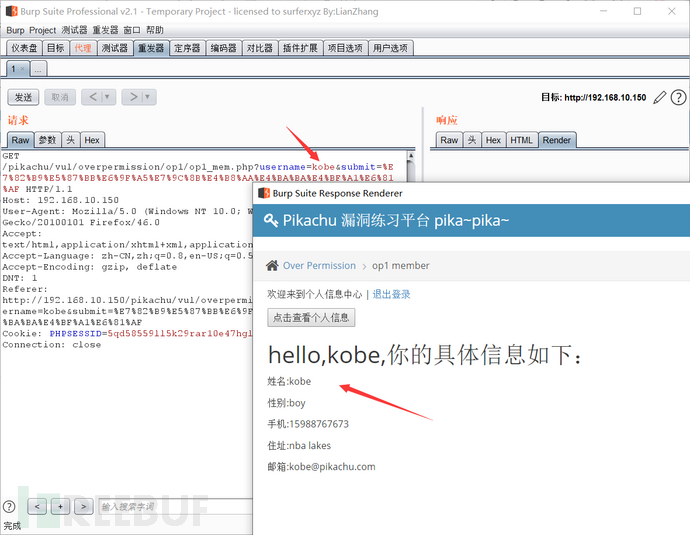Switch to the 定序器 sequencer tab

(187, 48)
